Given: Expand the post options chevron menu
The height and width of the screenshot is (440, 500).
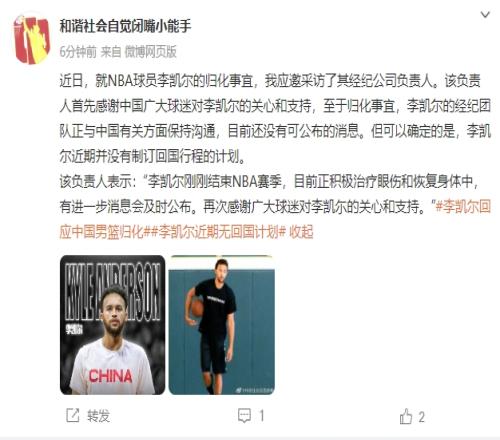Looking at the screenshot, I should tap(485, 15).
